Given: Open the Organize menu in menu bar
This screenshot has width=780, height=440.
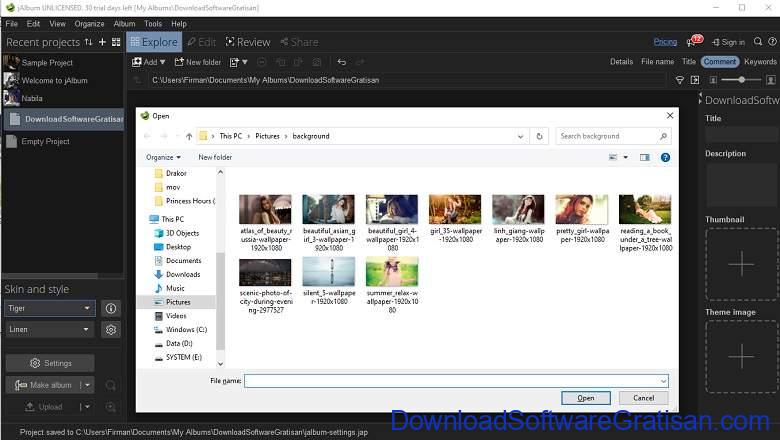Looking at the screenshot, I should pyautogui.click(x=90, y=24).
